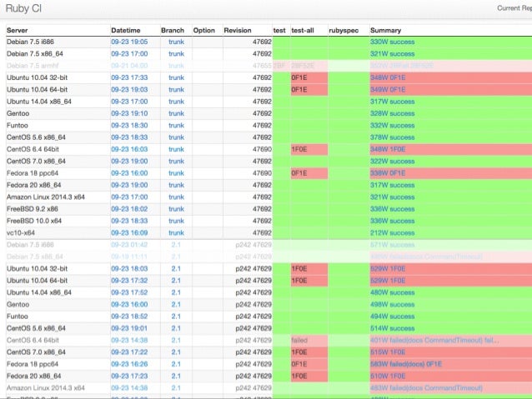Viewport: 532px width, 399px height.
Task: Open the 480W success summary
Action: point(393,292)
